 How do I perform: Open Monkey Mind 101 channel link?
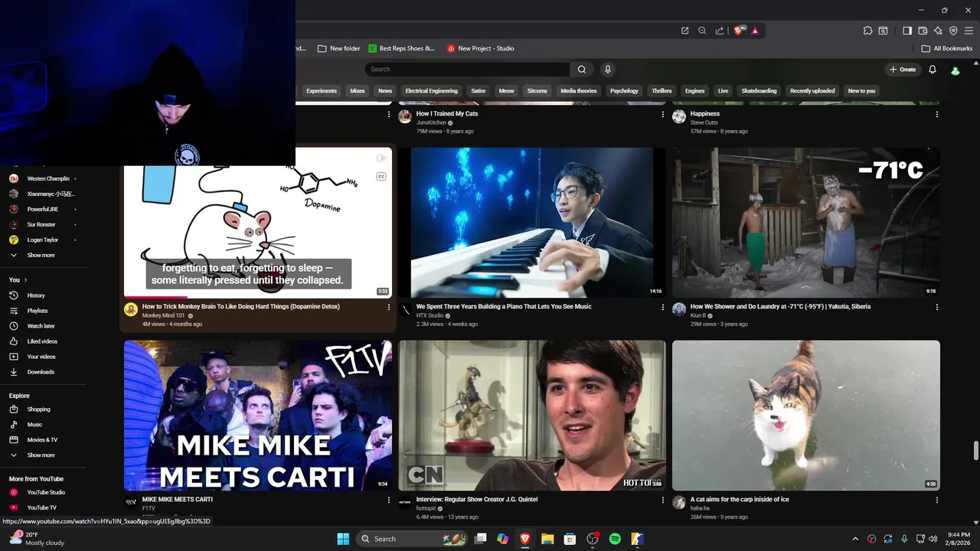pos(164,315)
